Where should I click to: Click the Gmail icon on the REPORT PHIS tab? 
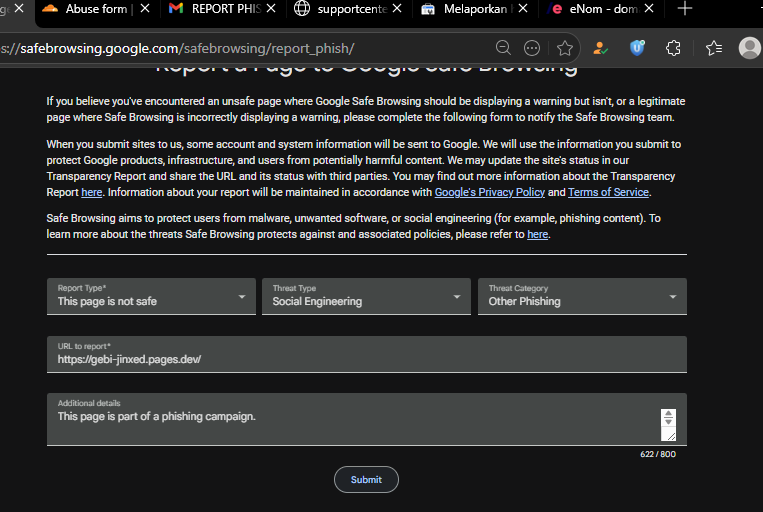coord(176,8)
